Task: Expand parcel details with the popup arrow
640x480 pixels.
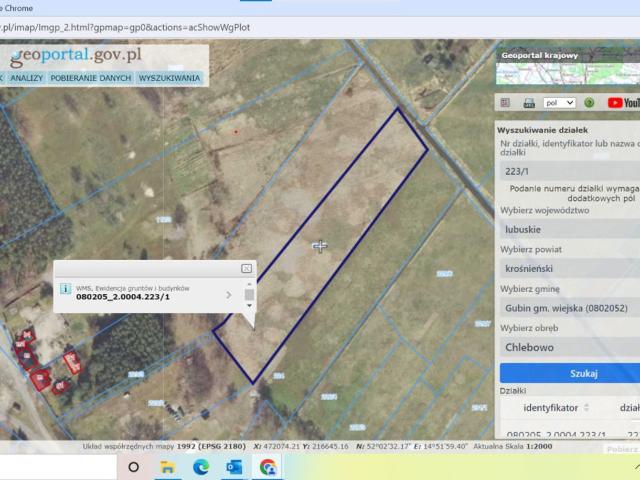Action: click(x=229, y=295)
